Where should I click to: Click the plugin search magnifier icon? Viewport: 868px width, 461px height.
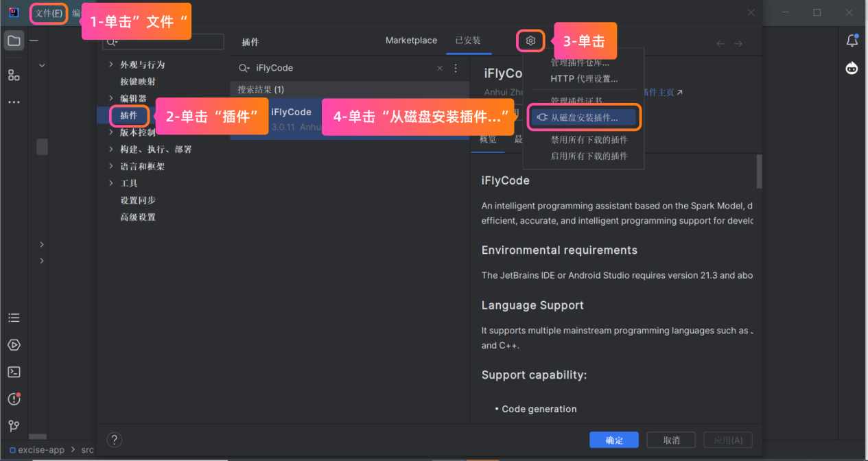pyautogui.click(x=244, y=68)
